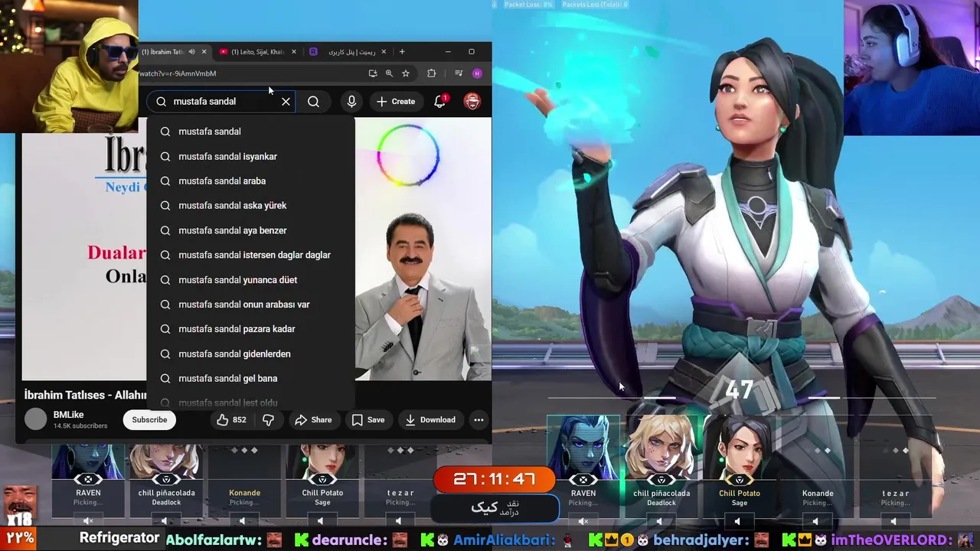Select suggestion 'mustafa sandal onun arabası var'
980x551 pixels.
[250, 304]
